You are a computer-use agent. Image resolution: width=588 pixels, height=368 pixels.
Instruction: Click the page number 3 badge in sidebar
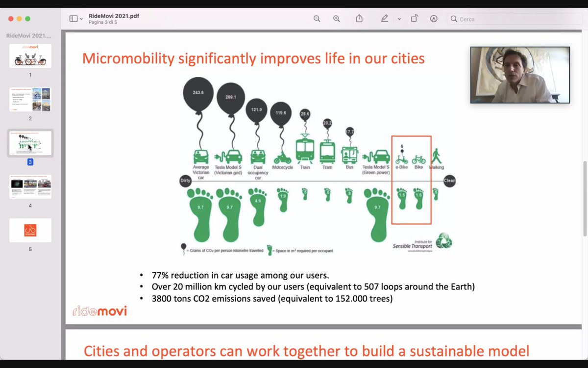[x=30, y=162]
